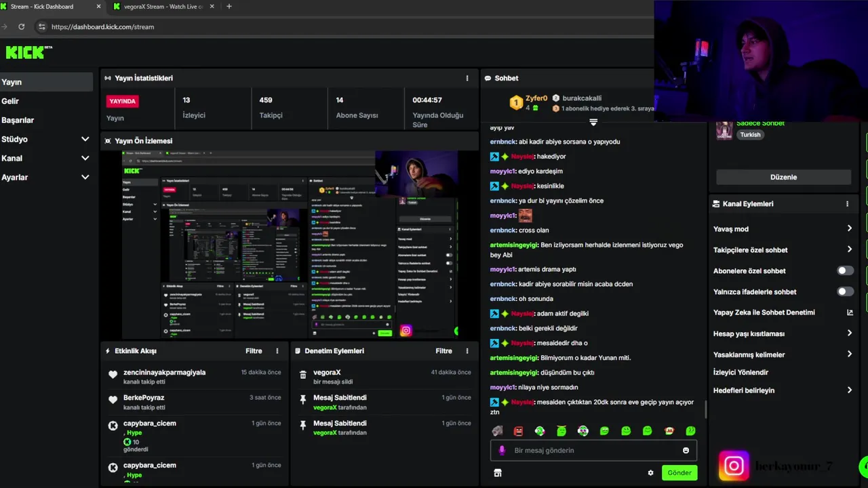
Task: Click the purple microphone icon
Action: 502,450
